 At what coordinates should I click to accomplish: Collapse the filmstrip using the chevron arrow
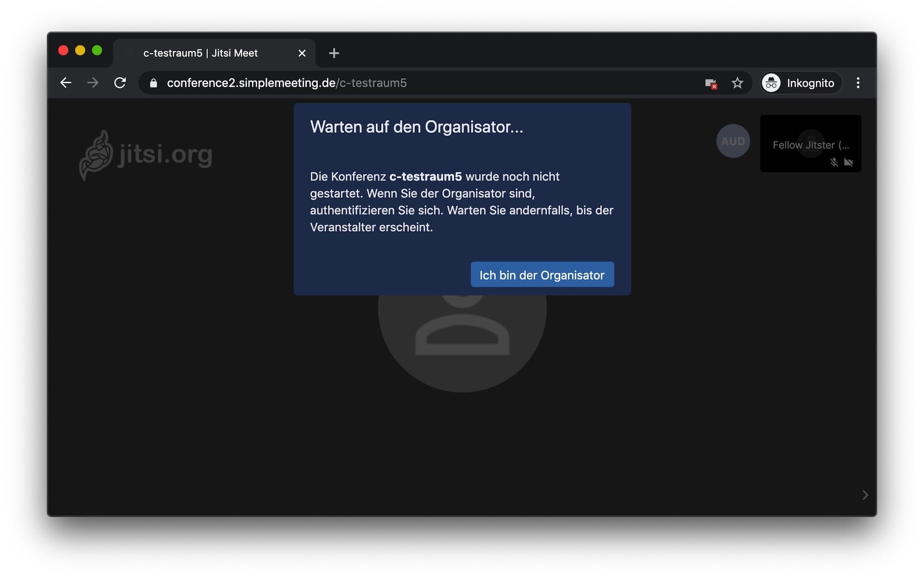(x=865, y=495)
